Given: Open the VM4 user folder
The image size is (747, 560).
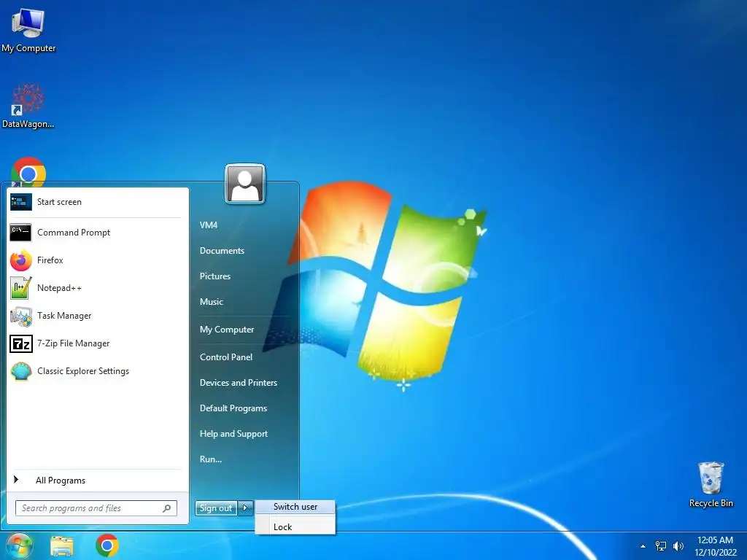Looking at the screenshot, I should 209,225.
